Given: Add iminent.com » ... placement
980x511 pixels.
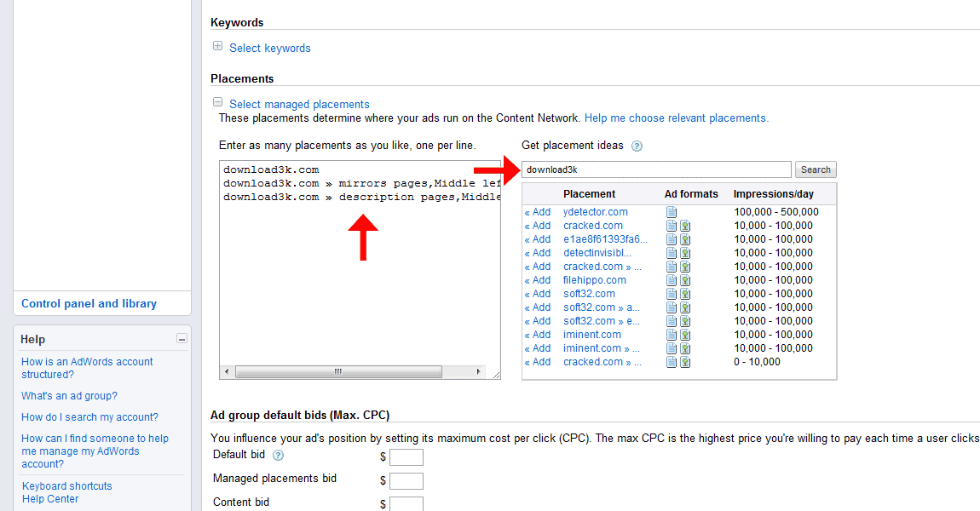Looking at the screenshot, I should click(538, 348).
